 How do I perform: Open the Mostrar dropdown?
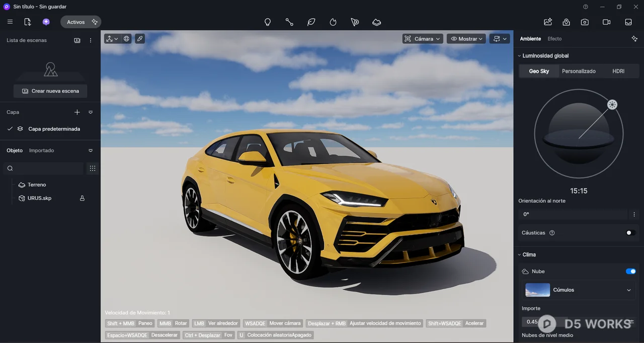(466, 39)
